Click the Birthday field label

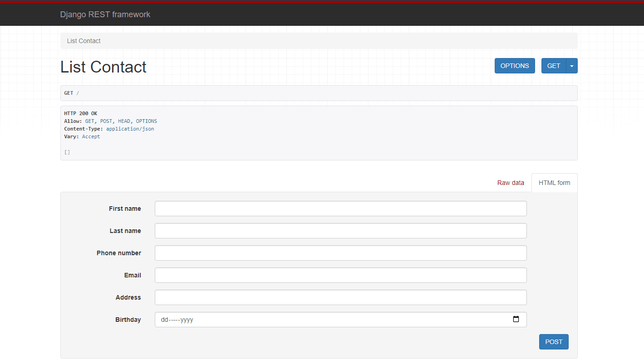(128, 320)
